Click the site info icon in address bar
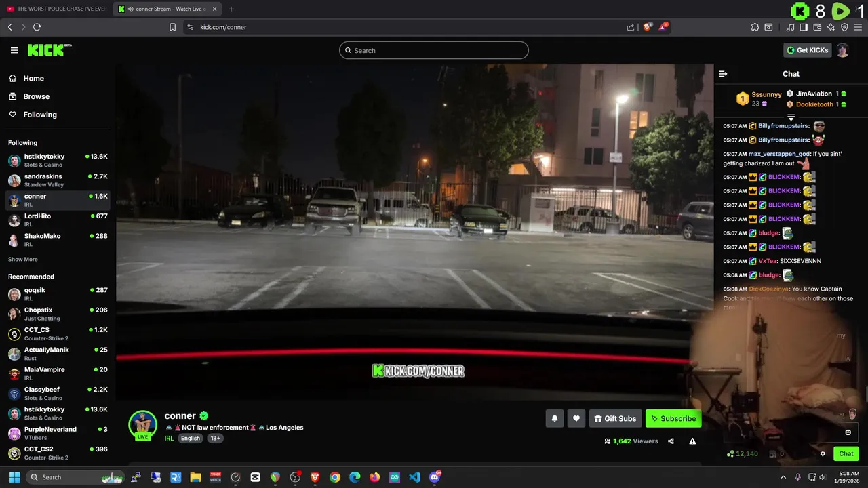The width and height of the screenshot is (868, 488). coord(190,27)
